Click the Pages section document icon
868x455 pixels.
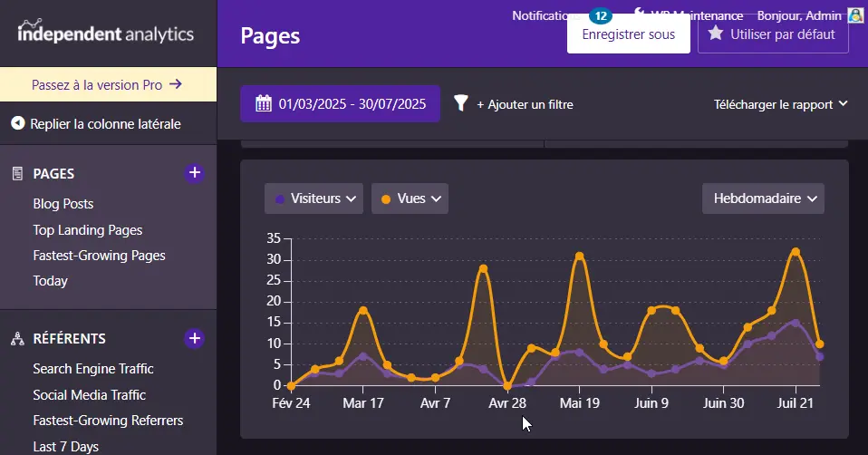click(18, 173)
